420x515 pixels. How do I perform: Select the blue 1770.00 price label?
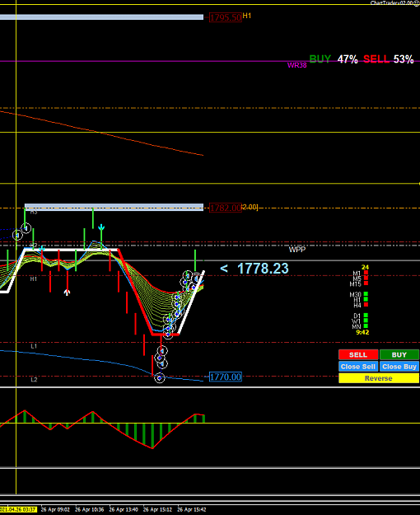tap(226, 377)
